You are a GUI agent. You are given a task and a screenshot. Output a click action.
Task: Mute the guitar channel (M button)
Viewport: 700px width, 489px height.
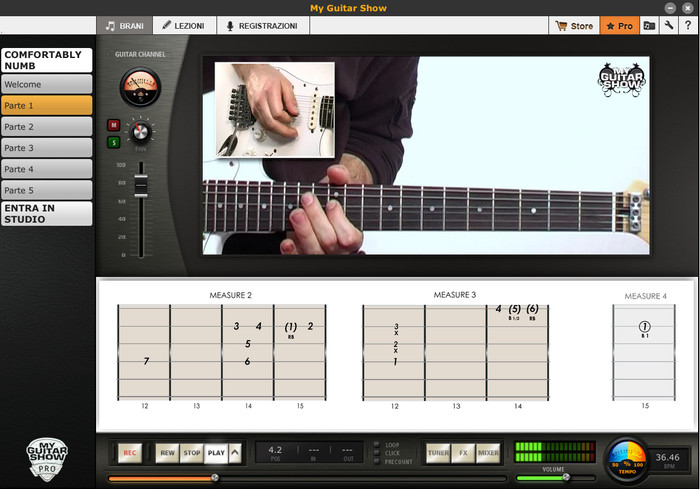pyautogui.click(x=114, y=125)
